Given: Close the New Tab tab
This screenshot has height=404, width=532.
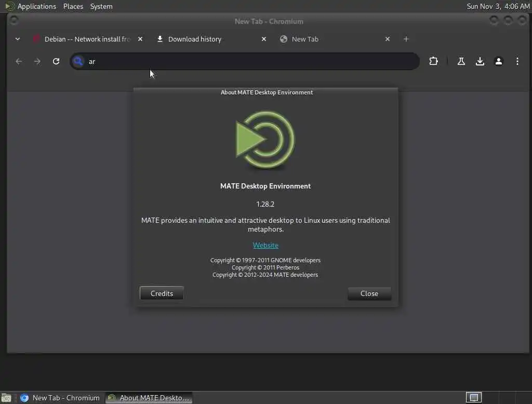Looking at the screenshot, I should pyautogui.click(x=388, y=39).
